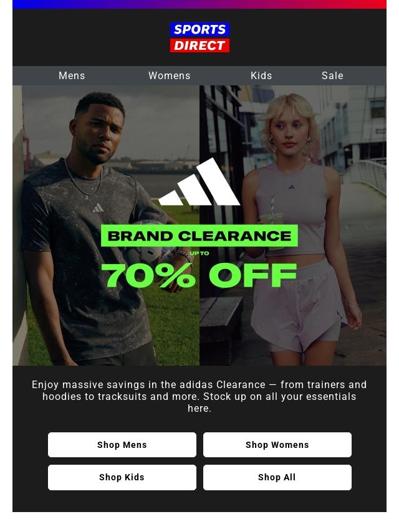Click the blue-to-red gradient bar at top
Viewport: 399px width, 532px height.
click(x=199, y=4)
